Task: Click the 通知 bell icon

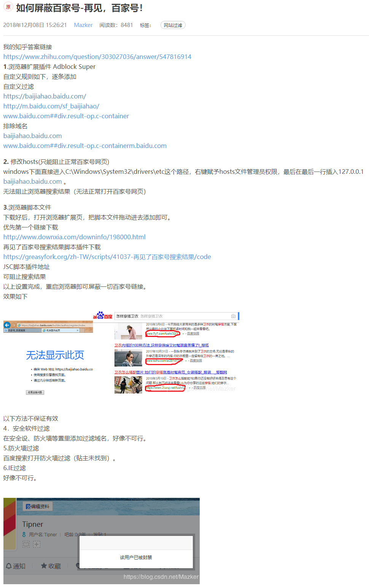Action: tap(9, 566)
